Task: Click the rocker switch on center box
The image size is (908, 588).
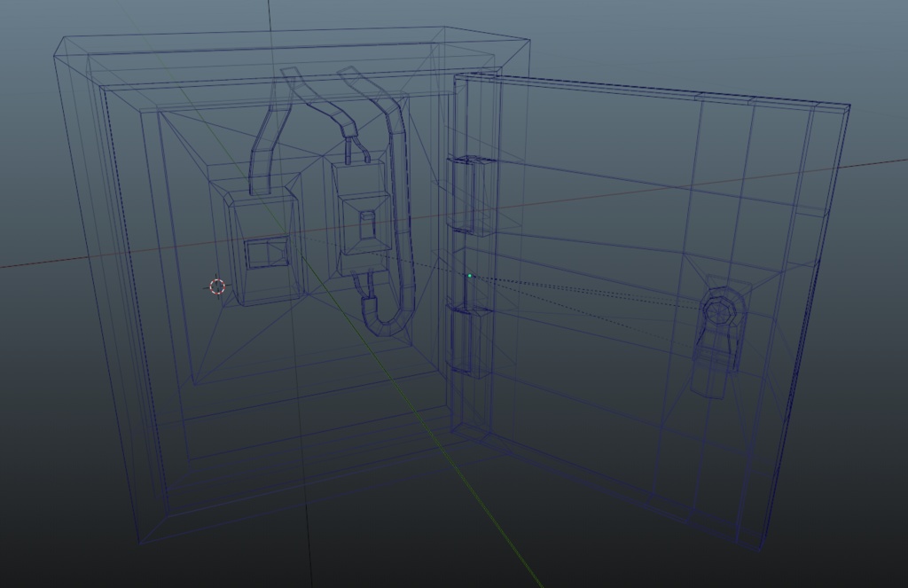Action: [368, 224]
